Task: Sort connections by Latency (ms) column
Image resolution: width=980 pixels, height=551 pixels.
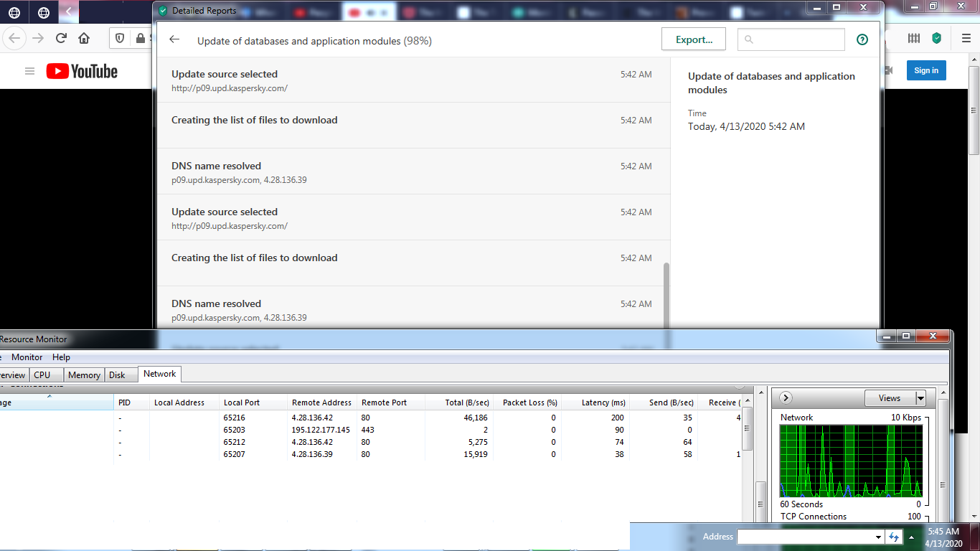Action: click(x=595, y=402)
